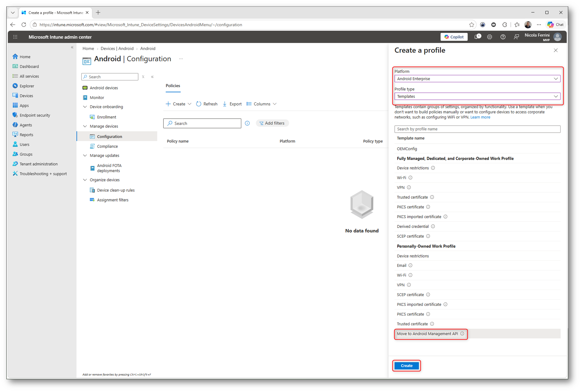The image size is (581, 392).
Task: Open the app launcher waffle icon
Action: [x=15, y=37]
